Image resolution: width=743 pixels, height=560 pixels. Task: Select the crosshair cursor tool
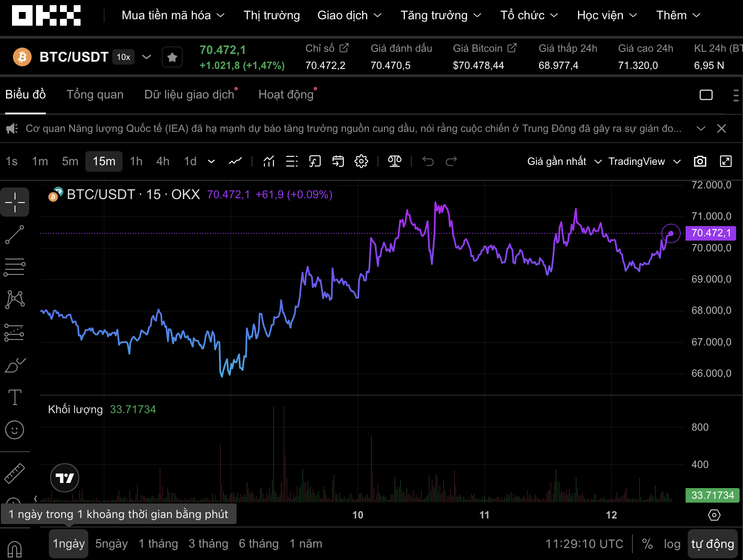(15, 202)
